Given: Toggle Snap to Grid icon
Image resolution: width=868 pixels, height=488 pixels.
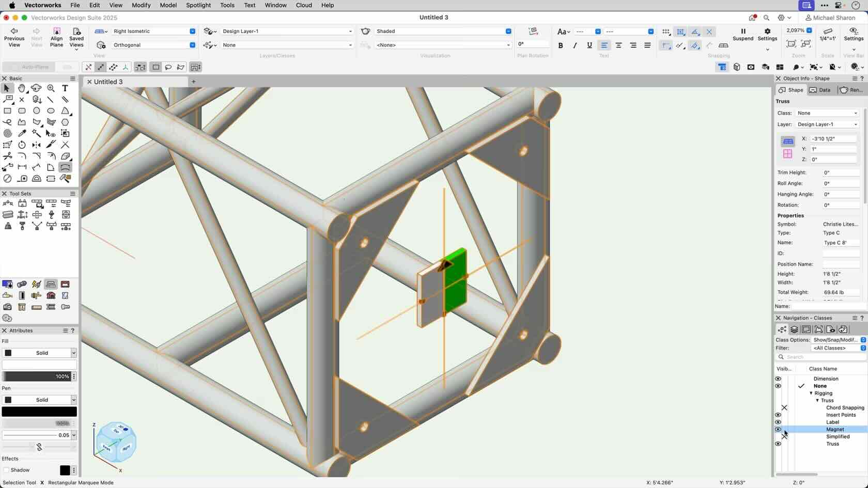Looking at the screenshot, I should pyautogui.click(x=666, y=32).
